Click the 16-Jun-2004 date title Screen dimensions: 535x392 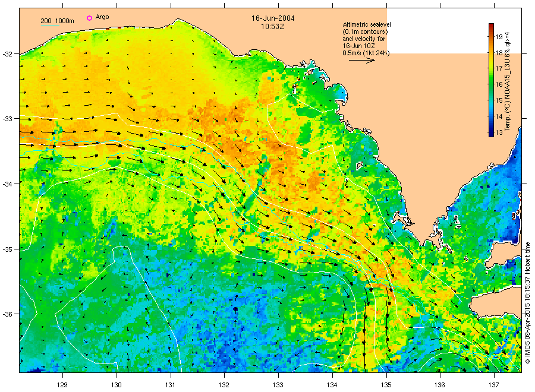273,18
